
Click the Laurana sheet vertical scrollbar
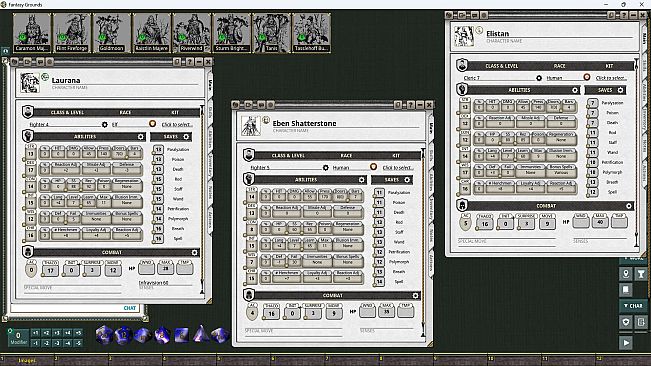(202, 200)
